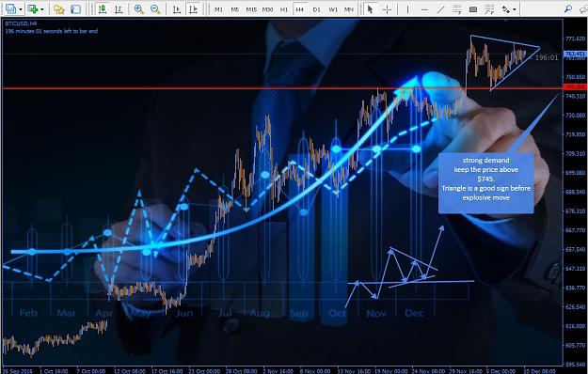Click the 616.000 price scale value
Image resolution: width=588 pixels, height=374 pixels.
tap(576, 326)
